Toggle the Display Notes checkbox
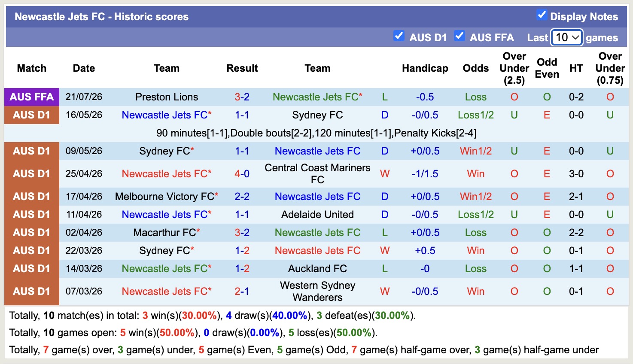The height and width of the screenshot is (364, 633). click(542, 15)
